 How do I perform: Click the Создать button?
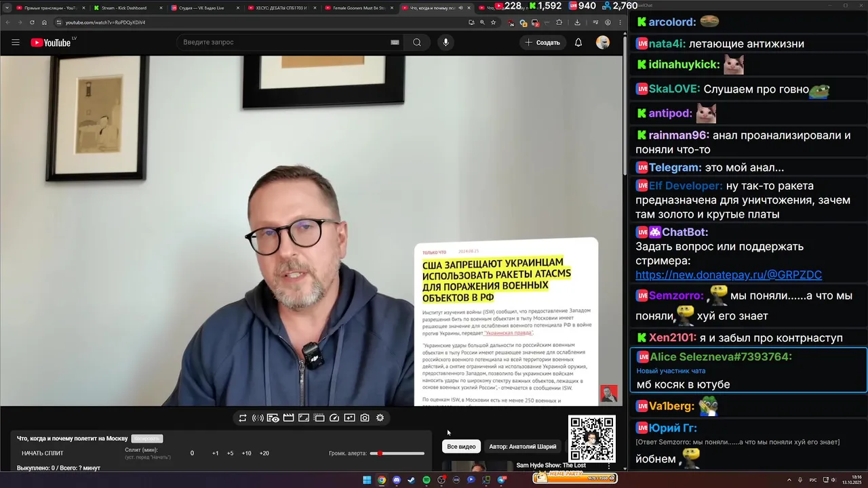542,42
